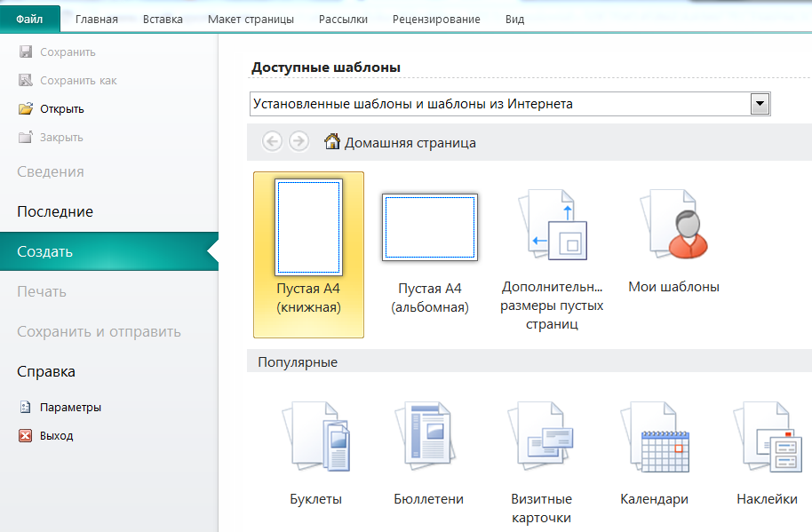Click the Close folder icon
Image resolution: width=812 pixels, height=532 pixels.
[26, 137]
